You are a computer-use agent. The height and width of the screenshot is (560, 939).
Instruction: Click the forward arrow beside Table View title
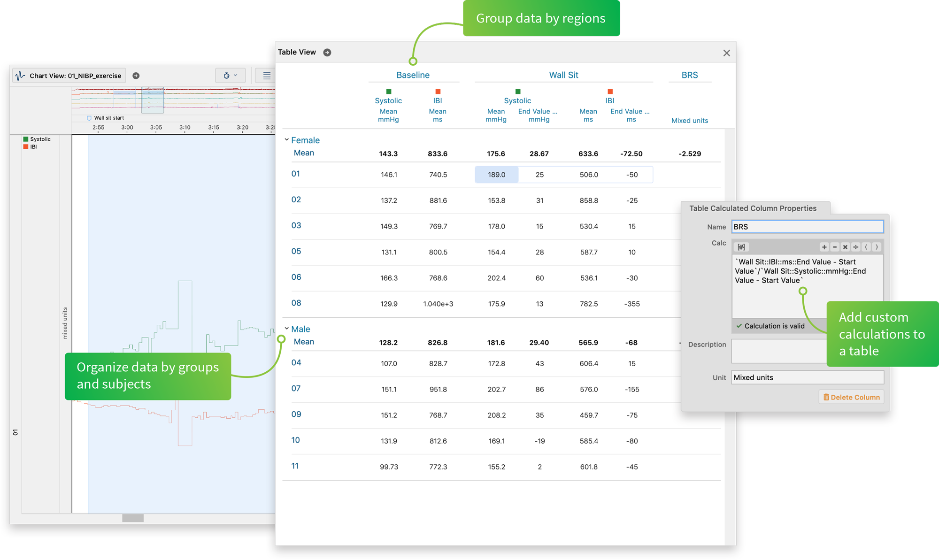point(328,52)
